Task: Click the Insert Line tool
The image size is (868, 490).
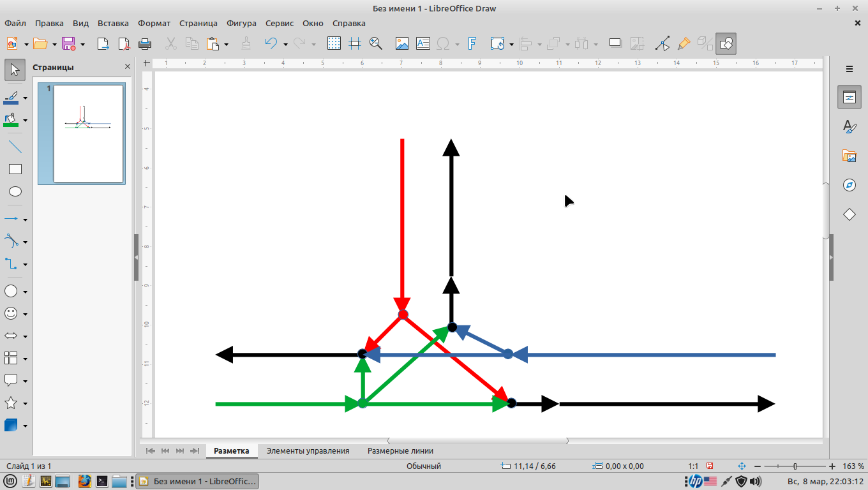Action: click(x=15, y=146)
